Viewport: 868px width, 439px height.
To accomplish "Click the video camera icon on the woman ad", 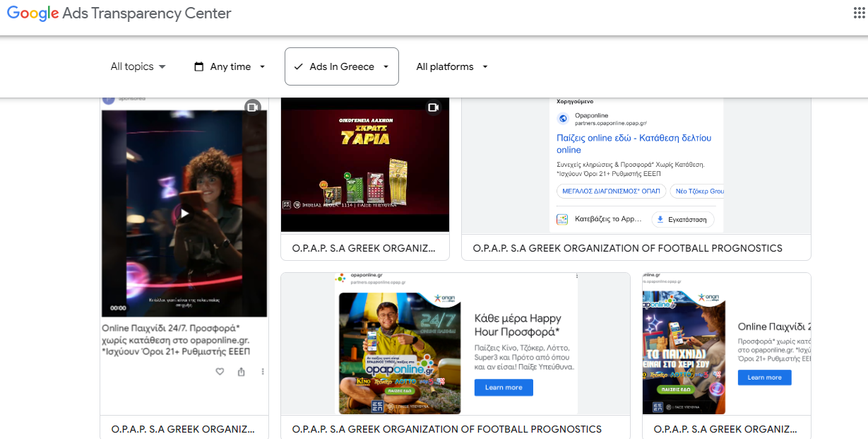I will coord(253,107).
